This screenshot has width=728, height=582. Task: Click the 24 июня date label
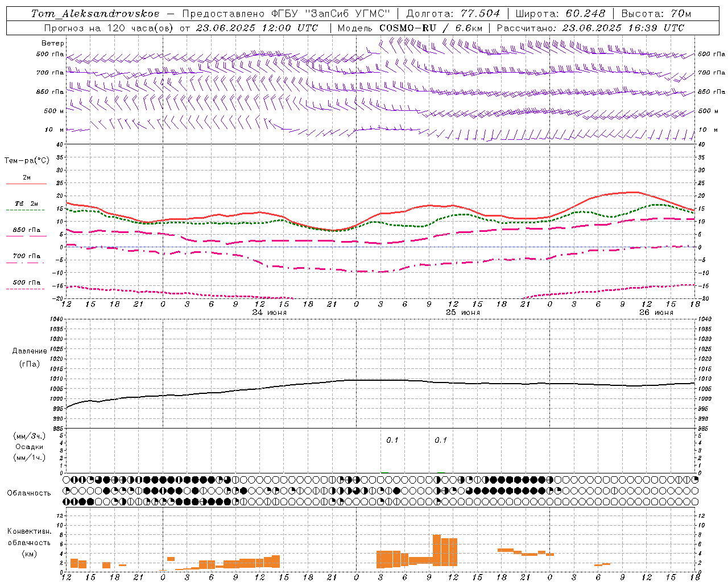270,313
